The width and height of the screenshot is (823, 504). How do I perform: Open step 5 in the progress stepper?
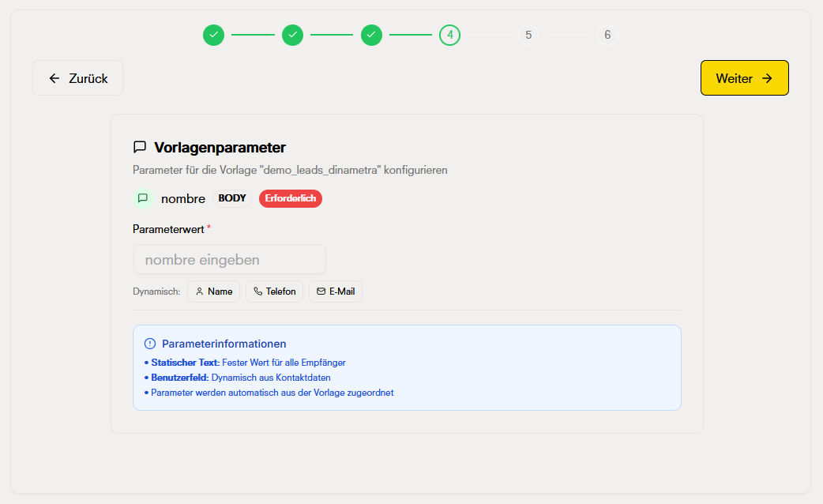click(528, 35)
